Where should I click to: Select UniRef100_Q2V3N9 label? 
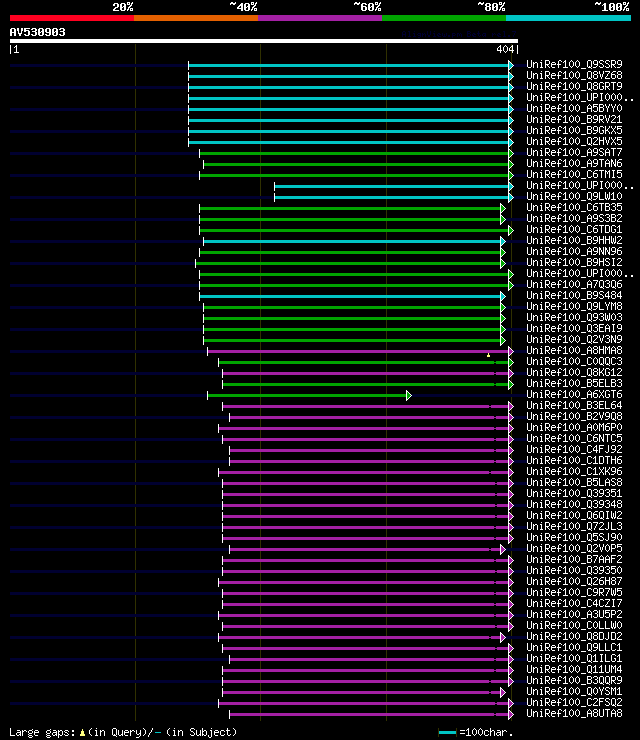(x=574, y=339)
